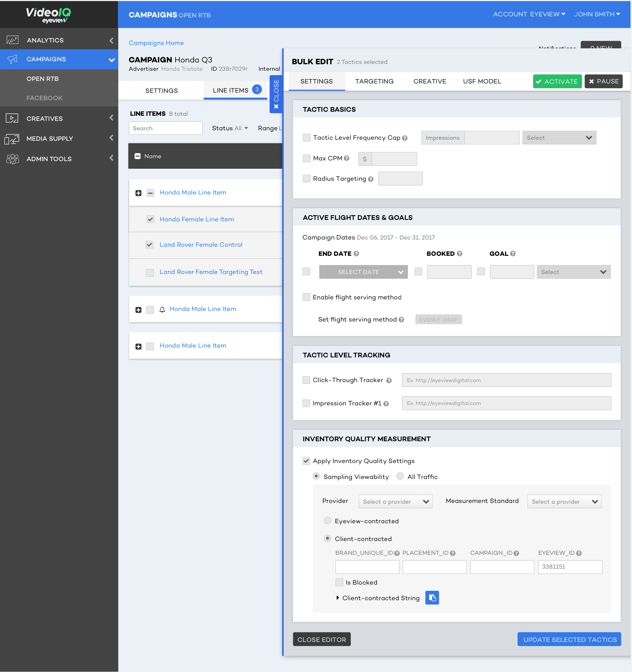This screenshot has height=672, width=632.
Task: Enable the Tactic Level Frequency Cap checkbox
Action: coord(307,138)
